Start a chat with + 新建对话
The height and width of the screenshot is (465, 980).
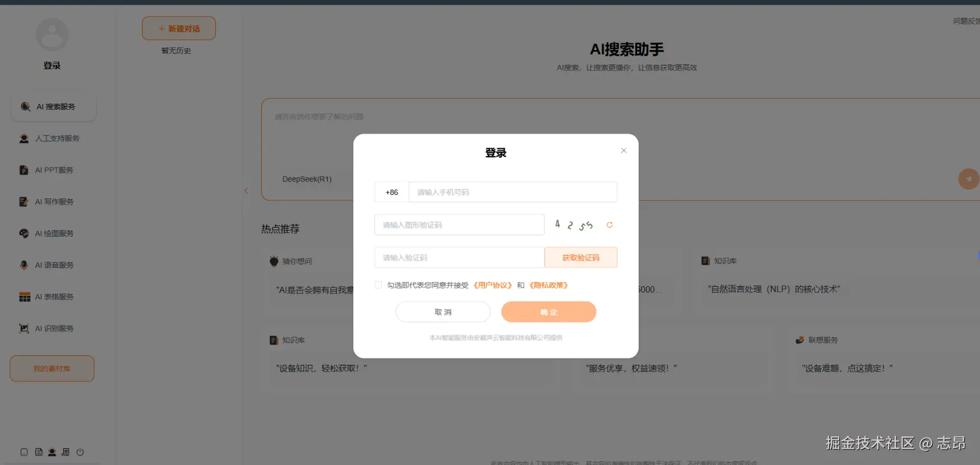[179, 29]
